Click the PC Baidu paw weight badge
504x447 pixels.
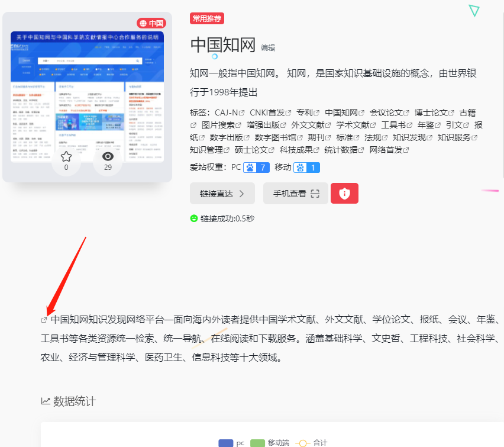coord(256,168)
